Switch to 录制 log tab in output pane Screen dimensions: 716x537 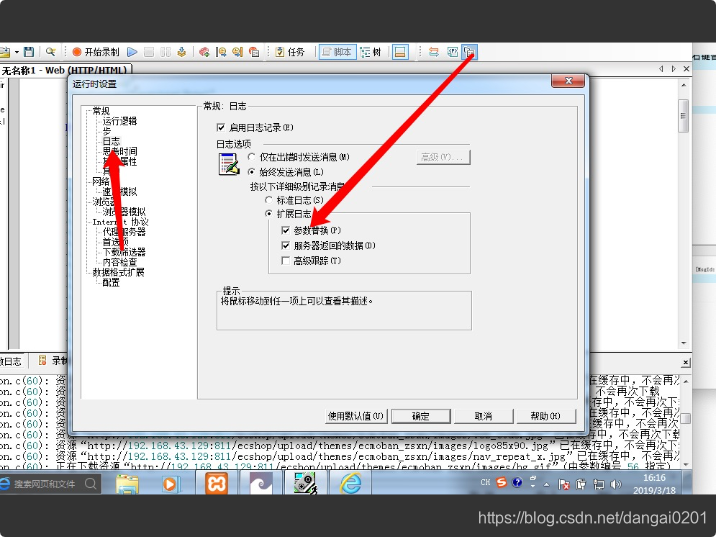[x=53, y=361]
